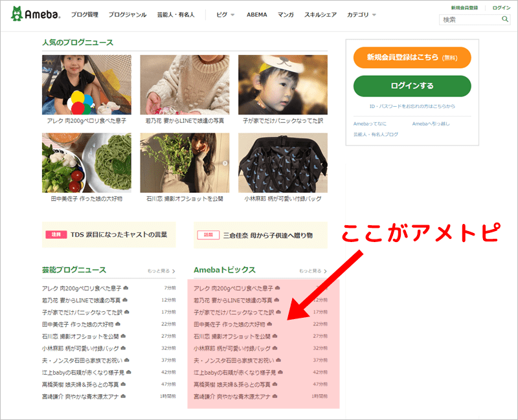The height and width of the screenshot is (420, 518).
Task: Click icon after 夫・ノンスタ石田 in Amebaトピックス list
Action: click(278, 360)
